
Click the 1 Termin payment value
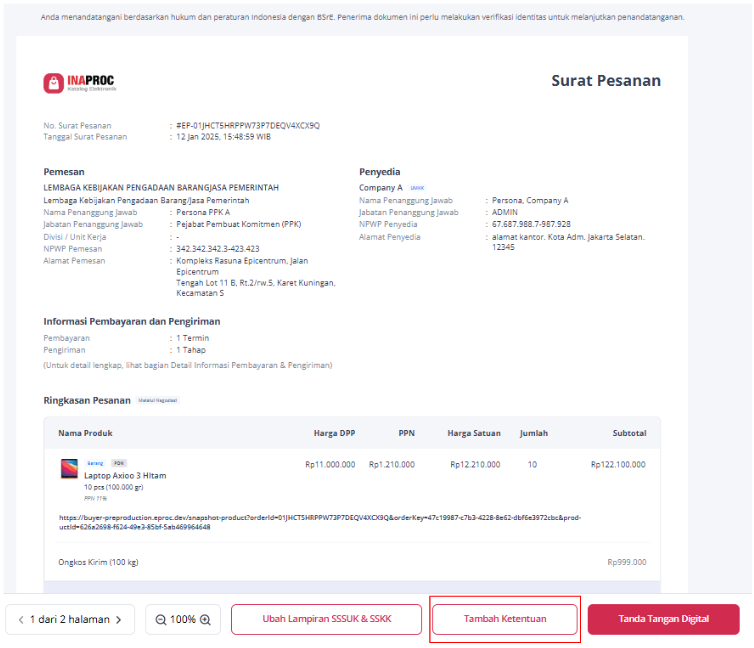(192, 338)
